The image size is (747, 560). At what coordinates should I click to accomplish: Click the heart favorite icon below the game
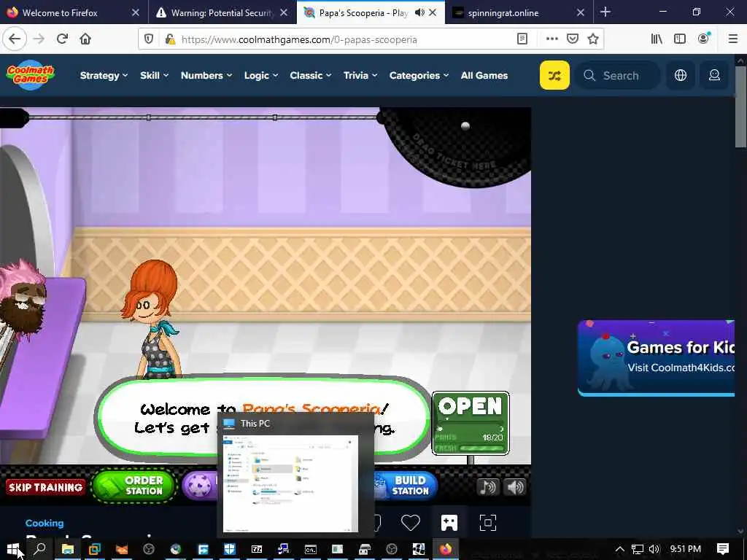point(410,522)
